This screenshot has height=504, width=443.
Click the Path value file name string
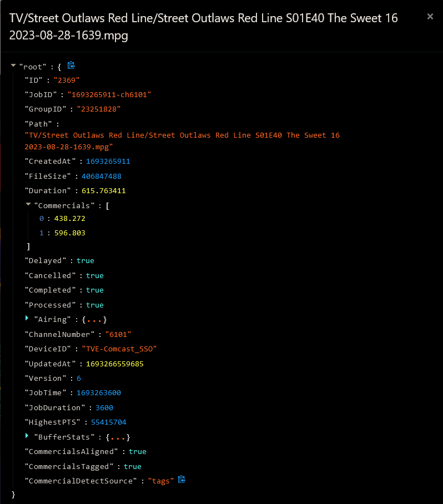coord(182,141)
